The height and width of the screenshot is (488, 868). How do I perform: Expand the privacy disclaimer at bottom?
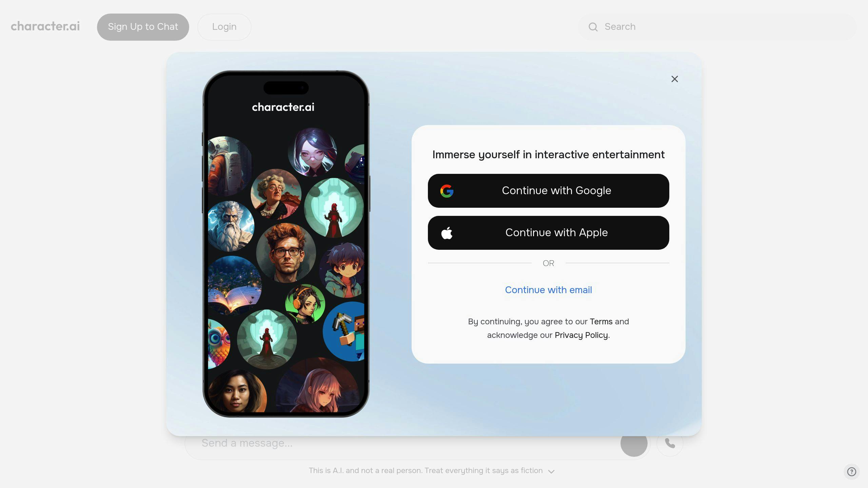(551, 471)
